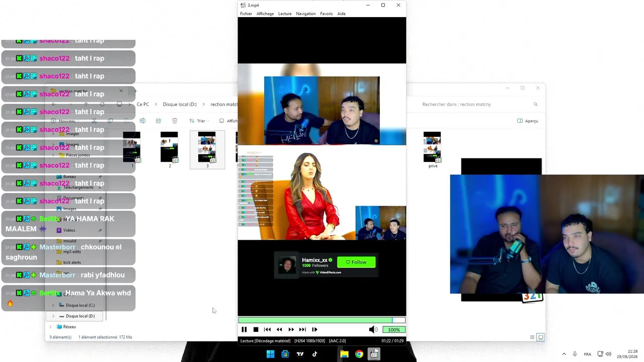Click the 3.mp4 player title bar icon
This screenshot has height=362, width=644.
point(243,5)
